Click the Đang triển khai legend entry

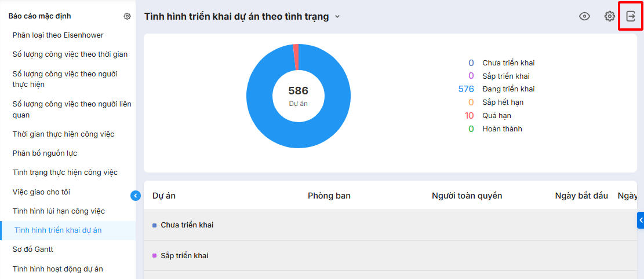[508, 89]
